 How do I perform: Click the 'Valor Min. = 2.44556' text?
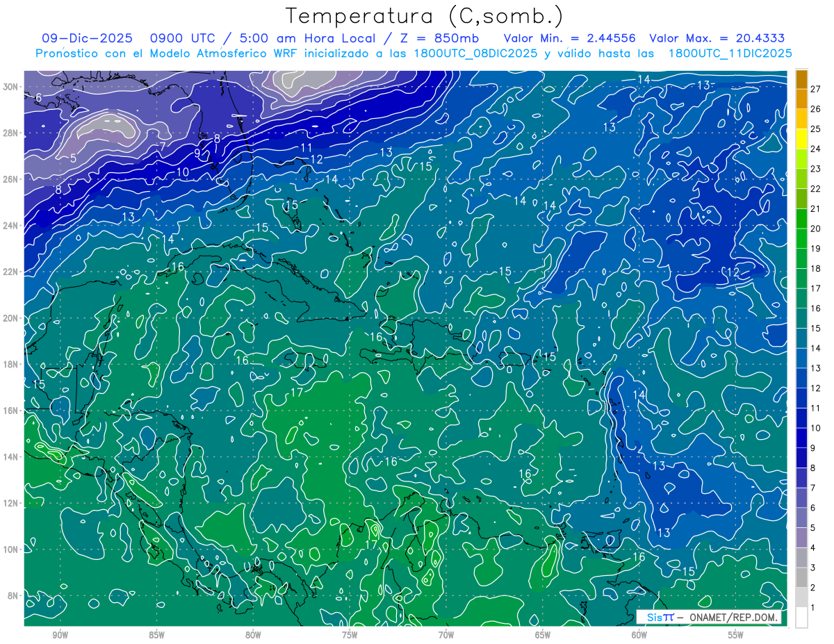point(569,38)
